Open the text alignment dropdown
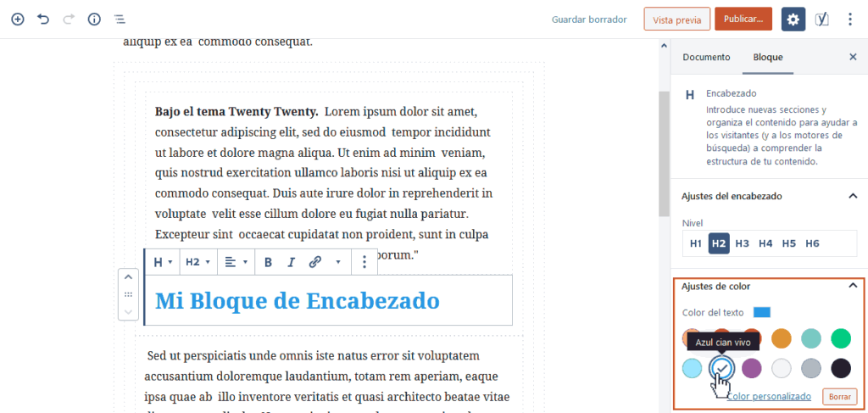The height and width of the screenshot is (413, 868). (236, 262)
